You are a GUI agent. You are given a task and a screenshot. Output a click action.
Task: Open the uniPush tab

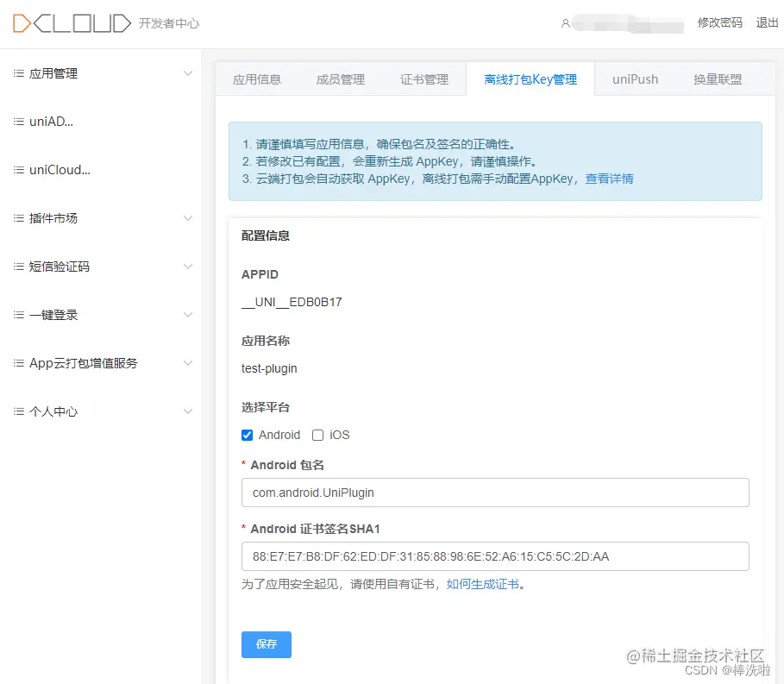point(635,79)
